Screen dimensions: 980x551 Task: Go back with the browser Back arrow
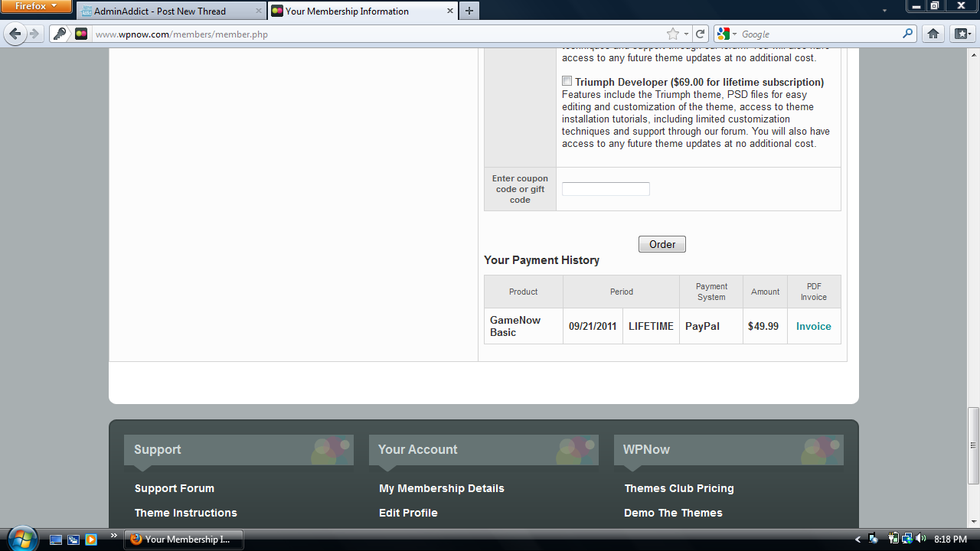point(15,34)
